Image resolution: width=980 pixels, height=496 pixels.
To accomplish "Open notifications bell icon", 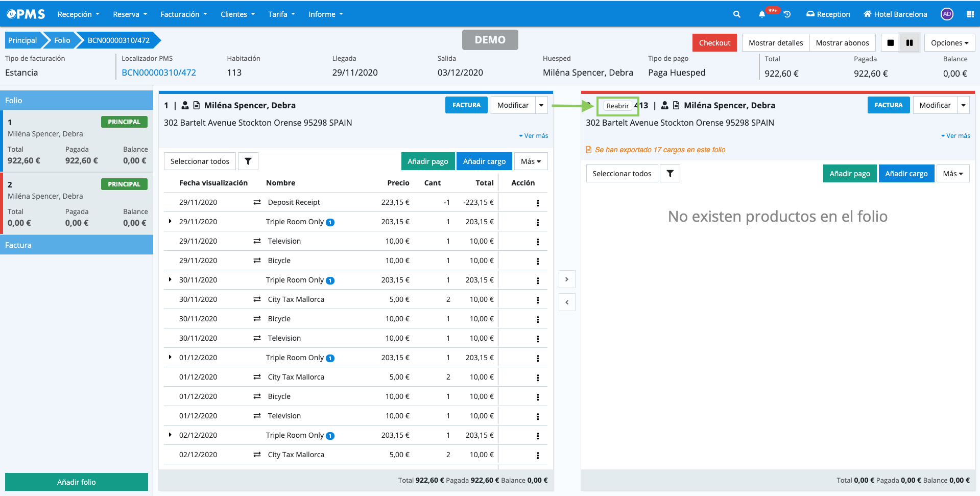I will (x=761, y=14).
